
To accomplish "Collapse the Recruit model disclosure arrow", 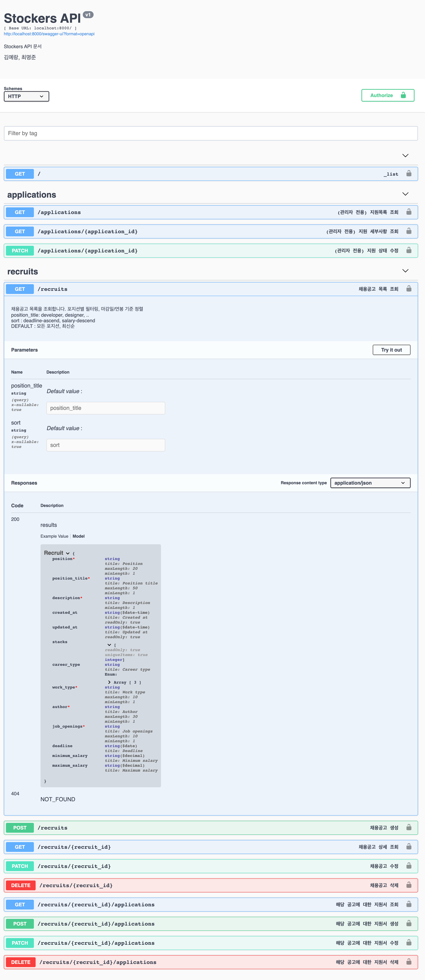I will (68, 553).
